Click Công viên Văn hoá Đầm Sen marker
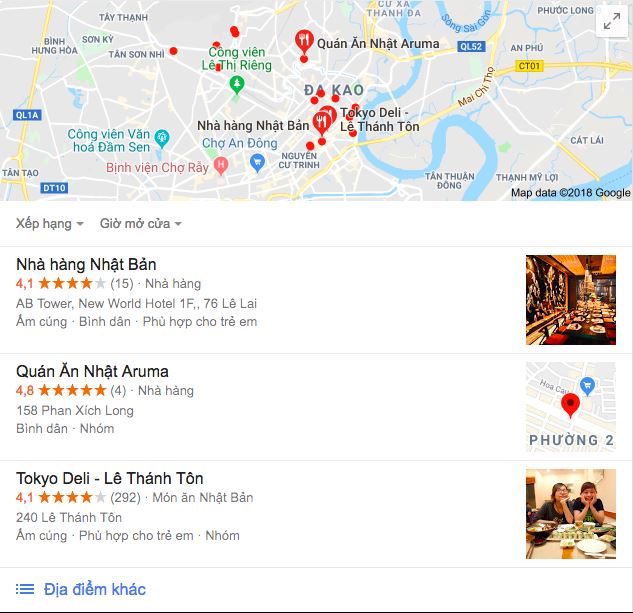 coord(162,139)
